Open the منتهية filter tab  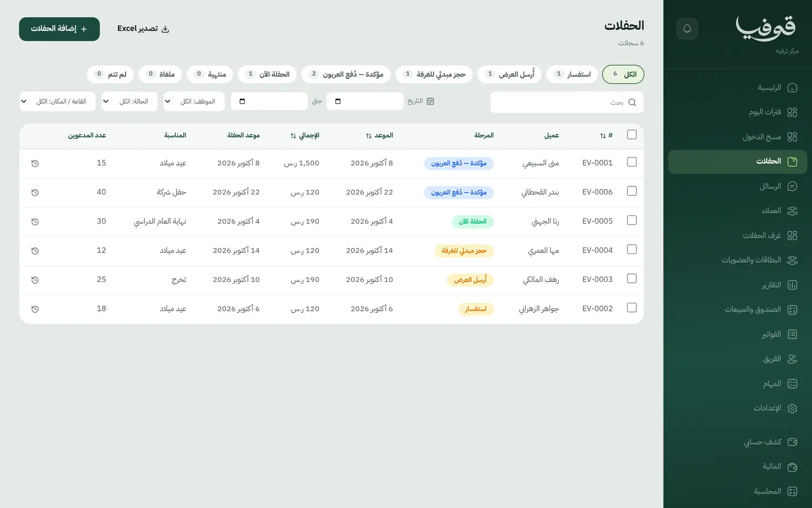tap(210, 74)
